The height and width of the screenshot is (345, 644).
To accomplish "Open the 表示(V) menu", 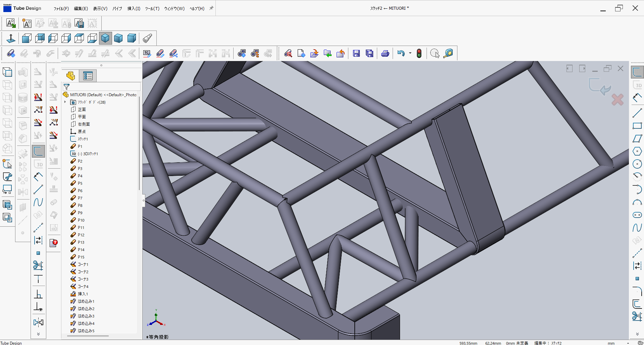I will 100,8.
